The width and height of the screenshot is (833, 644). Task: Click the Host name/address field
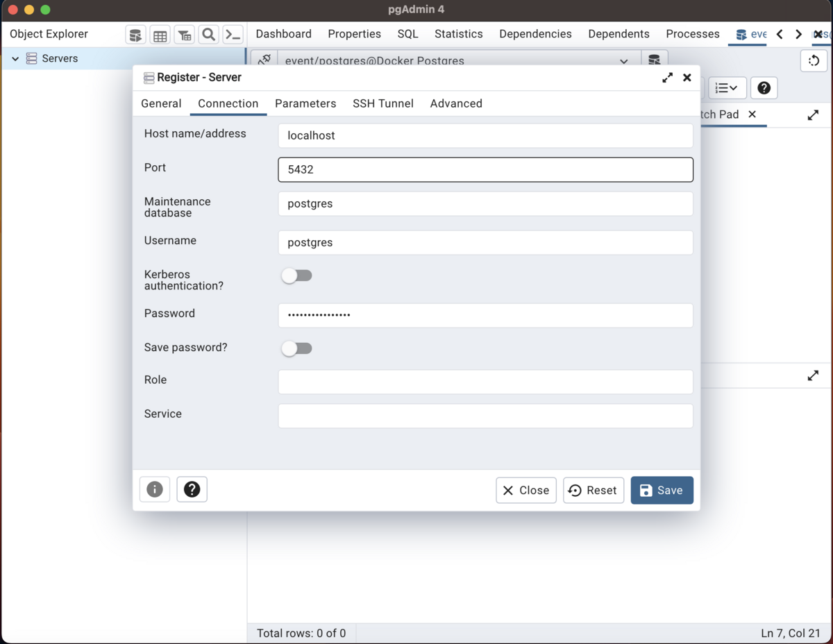tap(485, 135)
